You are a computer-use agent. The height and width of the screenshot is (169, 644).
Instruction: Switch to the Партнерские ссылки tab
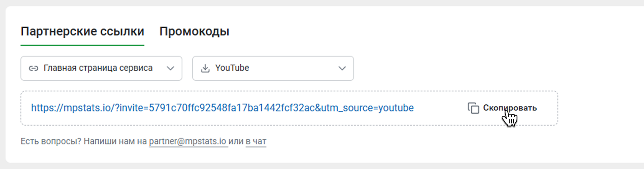pos(82,31)
